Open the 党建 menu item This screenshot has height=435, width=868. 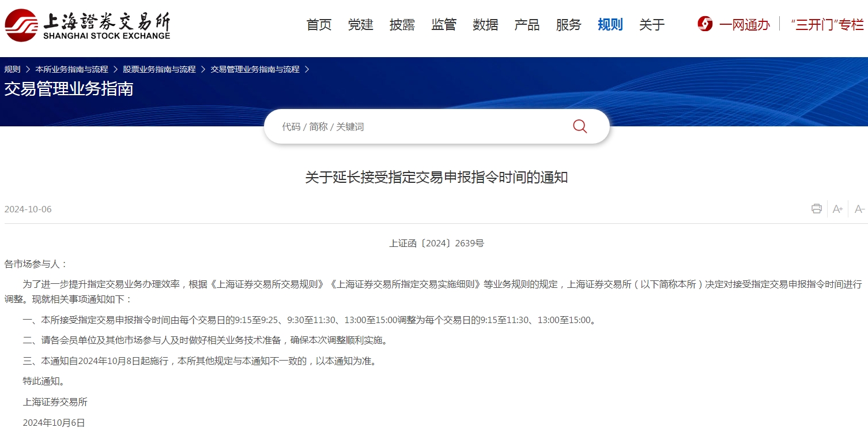pyautogui.click(x=361, y=25)
